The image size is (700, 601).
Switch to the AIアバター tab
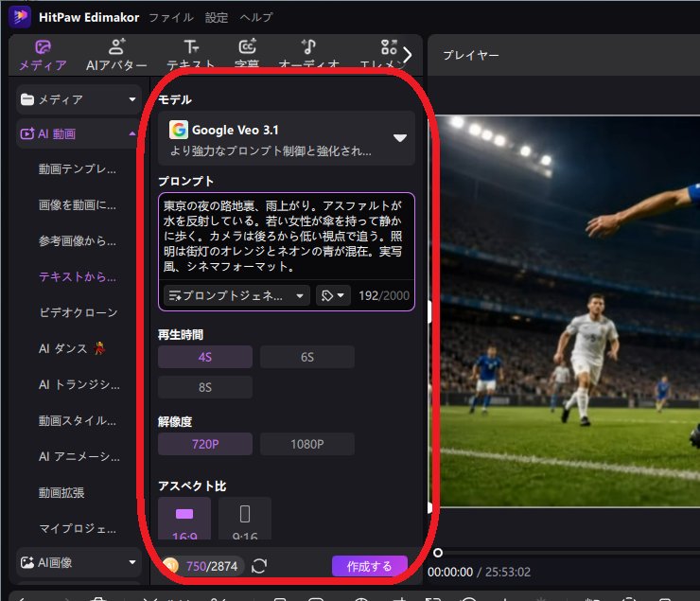tap(116, 55)
